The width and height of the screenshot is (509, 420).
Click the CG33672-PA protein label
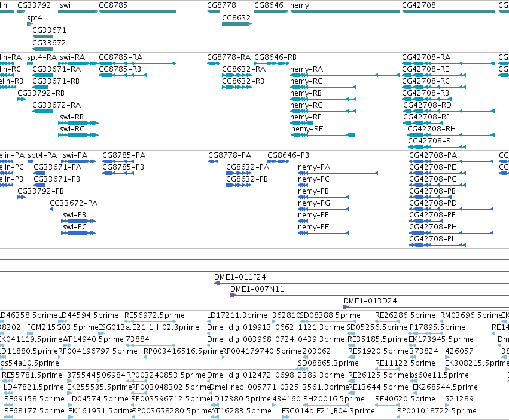(74, 203)
